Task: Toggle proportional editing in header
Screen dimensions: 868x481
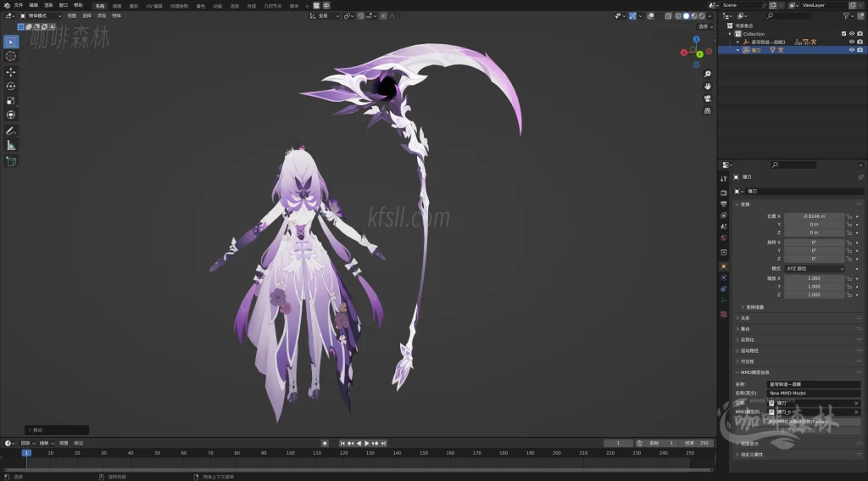Action: 384,16
